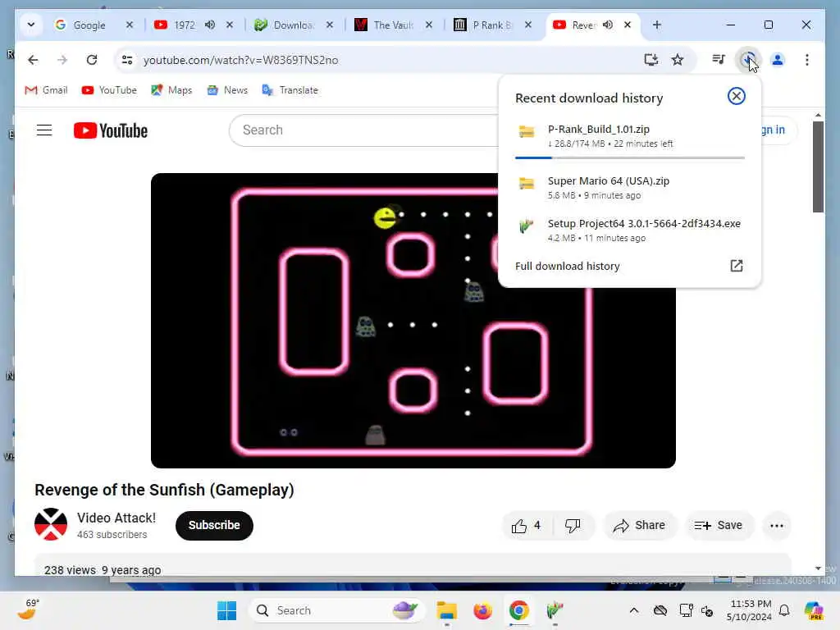Click the video player to pause
Viewport: 840px width, 630px height.
pyautogui.click(x=413, y=321)
